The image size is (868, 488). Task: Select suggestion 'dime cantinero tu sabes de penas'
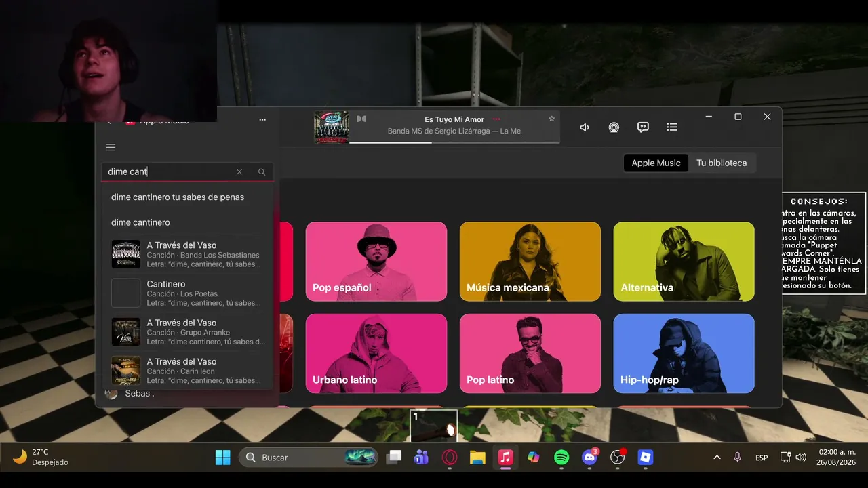tap(187, 197)
